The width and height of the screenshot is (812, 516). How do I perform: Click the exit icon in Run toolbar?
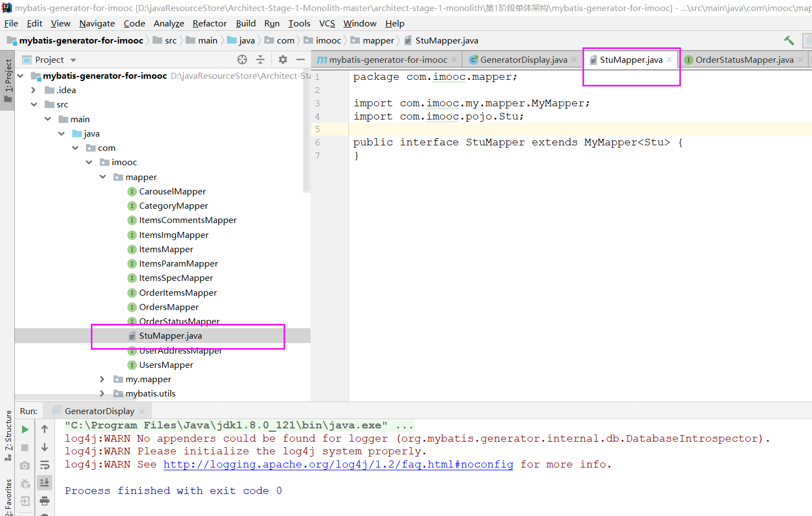25,501
